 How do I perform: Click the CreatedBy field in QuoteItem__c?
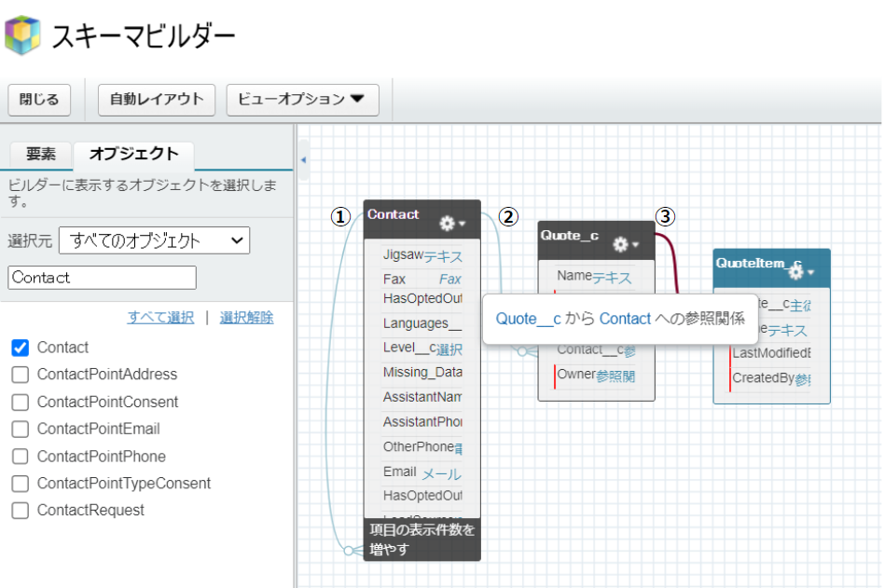click(x=770, y=378)
